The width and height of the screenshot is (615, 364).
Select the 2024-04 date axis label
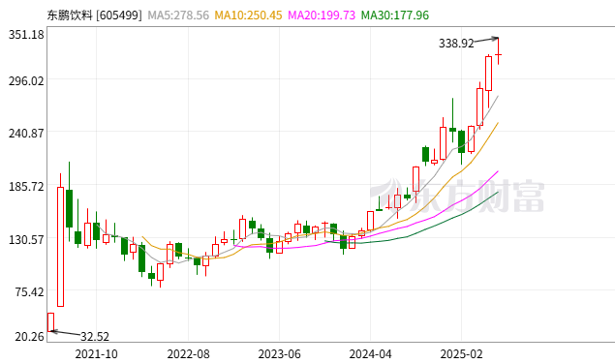click(370, 354)
